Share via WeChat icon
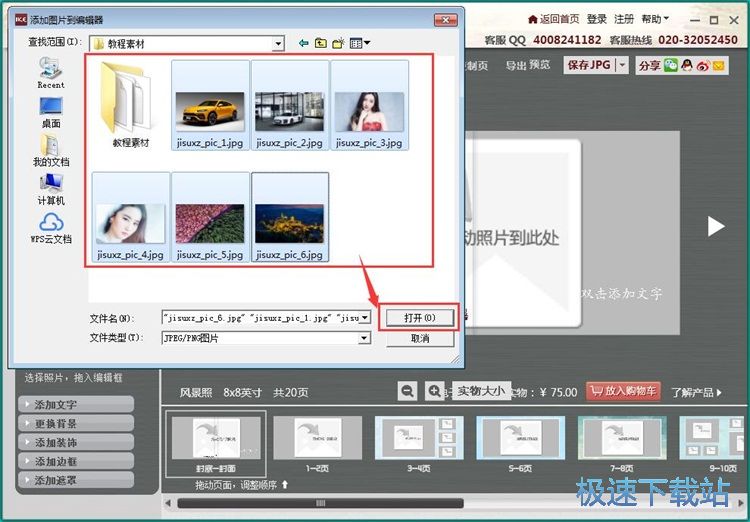Image resolution: width=750 pixels, height=522 pixels. [x=671, y=65]
